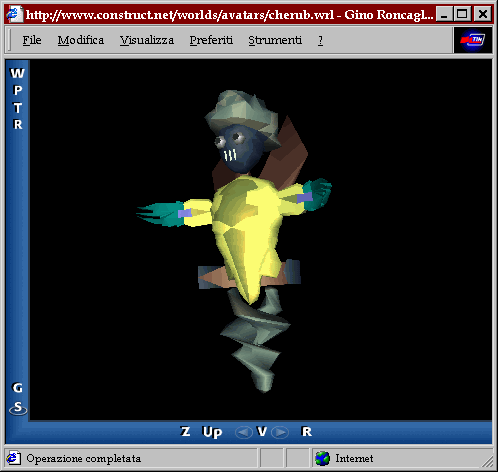498x472 pixels.
Task: Select the P (pan) navigation mode
Action: pos(18,90)
